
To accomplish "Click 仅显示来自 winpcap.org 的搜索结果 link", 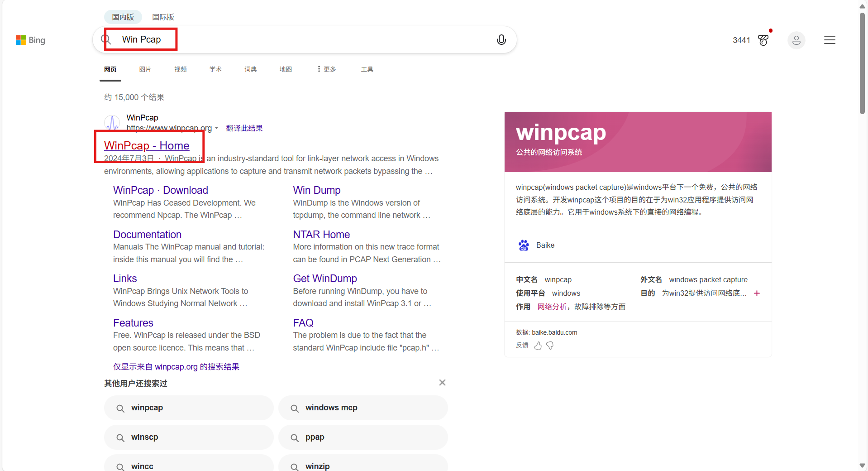I will point(176,367).
